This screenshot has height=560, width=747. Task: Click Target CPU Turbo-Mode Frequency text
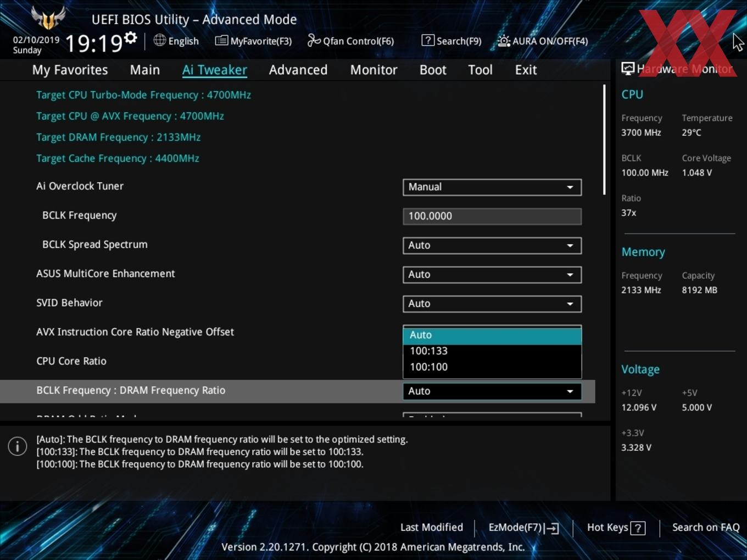pyautogui.click(x=143, y=95)
